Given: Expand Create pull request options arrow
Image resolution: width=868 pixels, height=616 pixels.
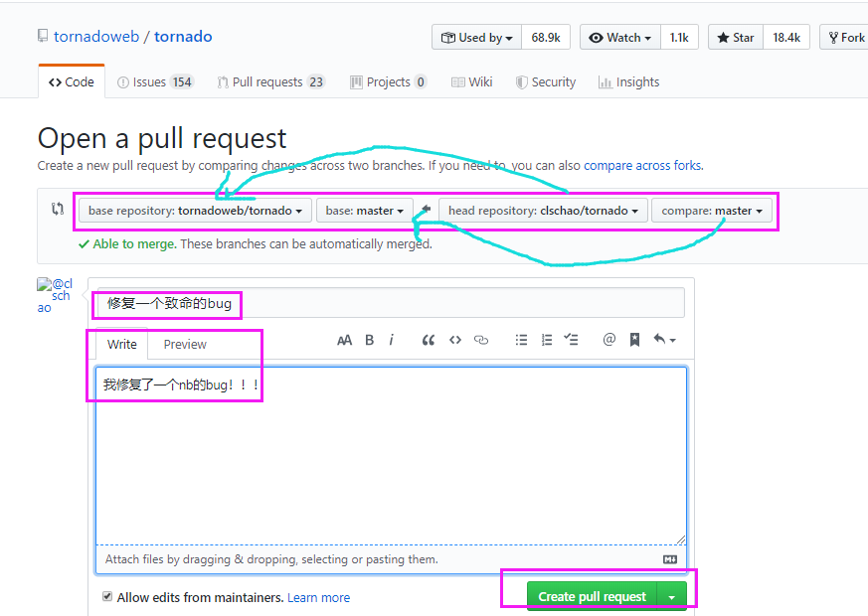Looking at the screenshot, I should point(671,597).
